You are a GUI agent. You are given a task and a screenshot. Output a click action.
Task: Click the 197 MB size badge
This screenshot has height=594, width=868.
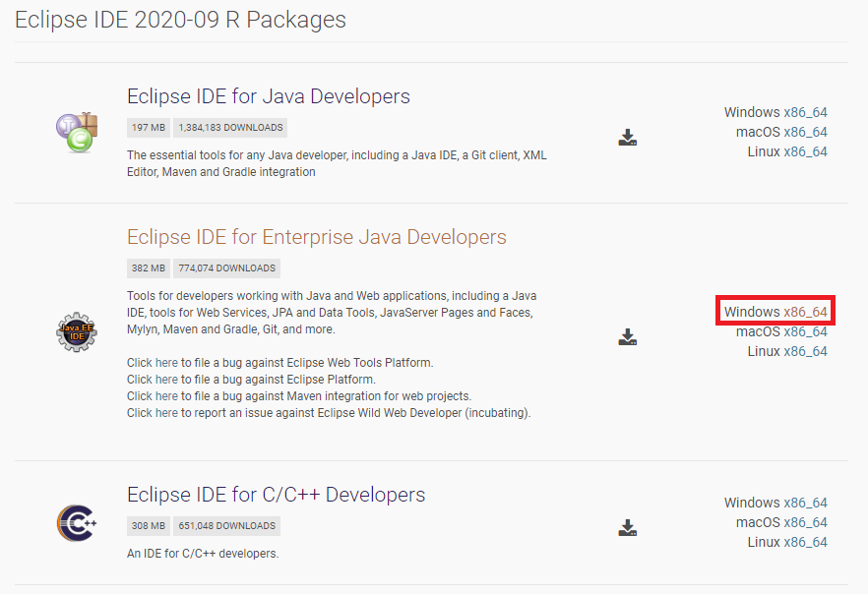[x=149, y=128]
